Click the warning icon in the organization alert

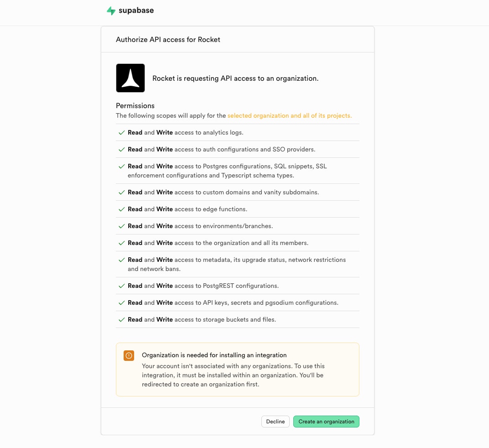(x=129, y=355)
